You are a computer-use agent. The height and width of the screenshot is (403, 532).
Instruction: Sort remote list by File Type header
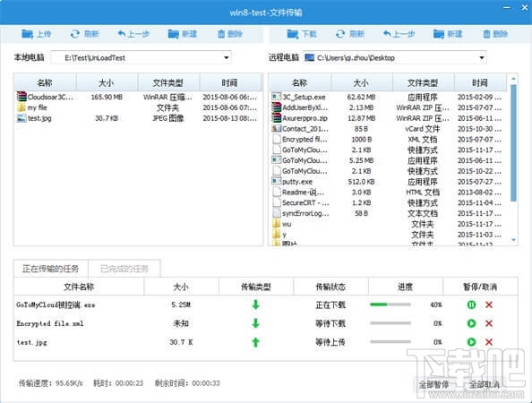point(423,82)
